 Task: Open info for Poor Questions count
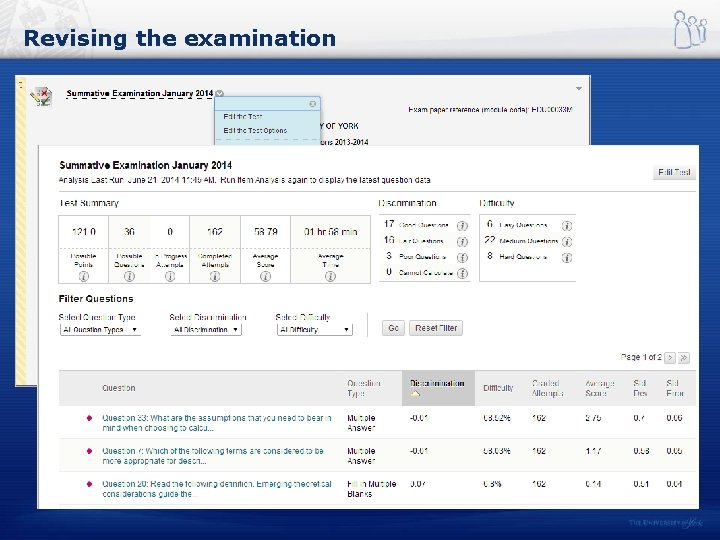coord(462,257)
